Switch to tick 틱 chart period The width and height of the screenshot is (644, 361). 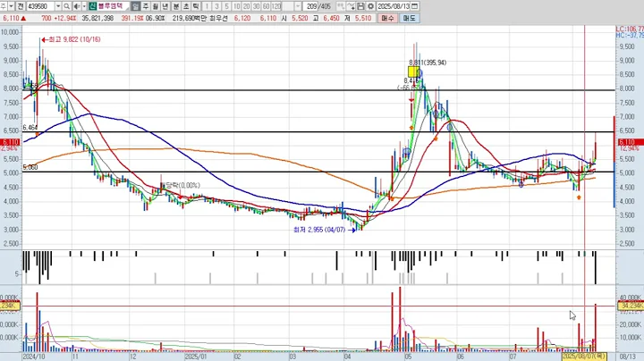pyautogui.click(x=196, y=6)
